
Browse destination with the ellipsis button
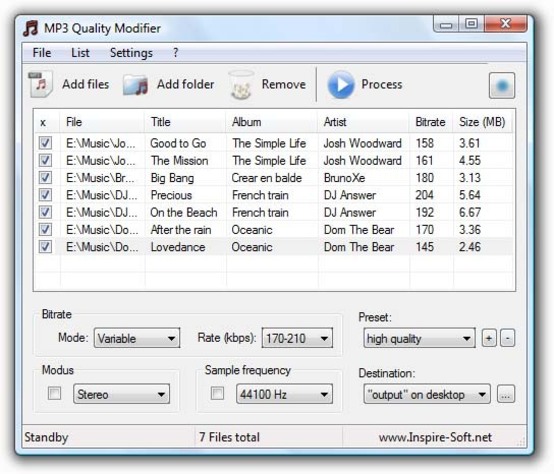pos(506,394)
